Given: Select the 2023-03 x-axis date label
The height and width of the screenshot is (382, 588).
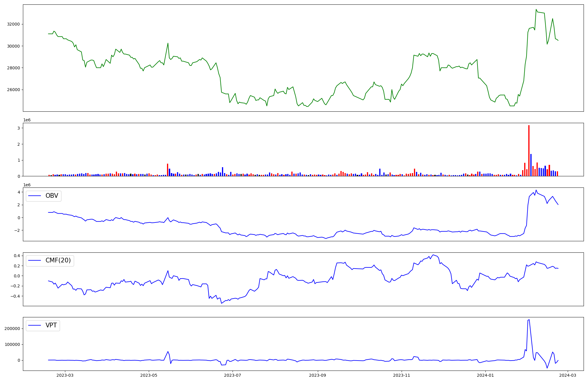Looking at the screenshot, I should (x=65, y=375).
